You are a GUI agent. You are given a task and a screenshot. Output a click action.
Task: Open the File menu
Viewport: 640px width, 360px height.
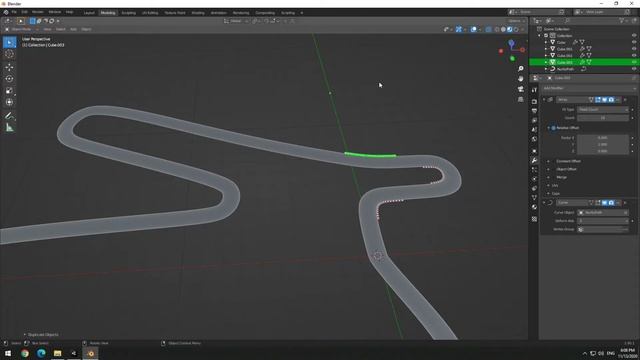tap(14, 12)
